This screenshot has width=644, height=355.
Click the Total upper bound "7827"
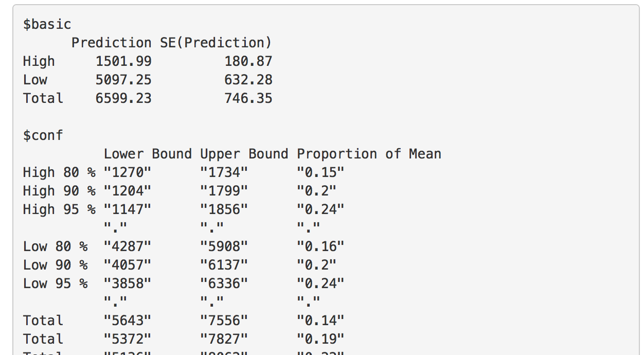224,339
